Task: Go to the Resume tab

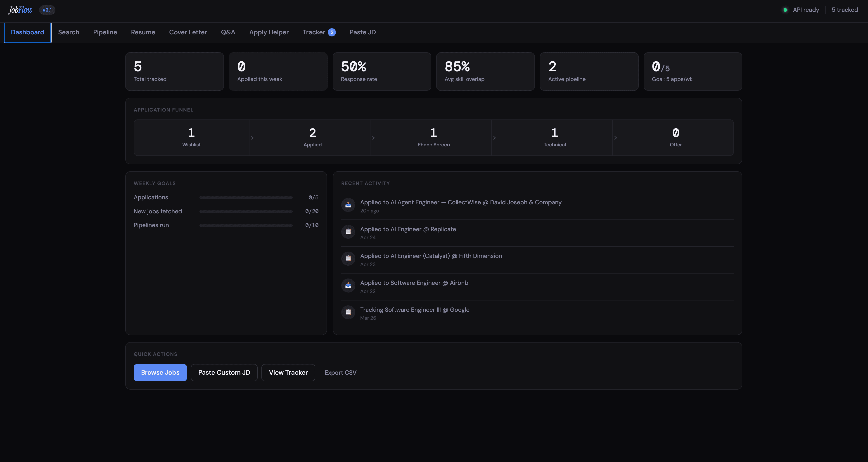Action: click(x=143, y=32)
